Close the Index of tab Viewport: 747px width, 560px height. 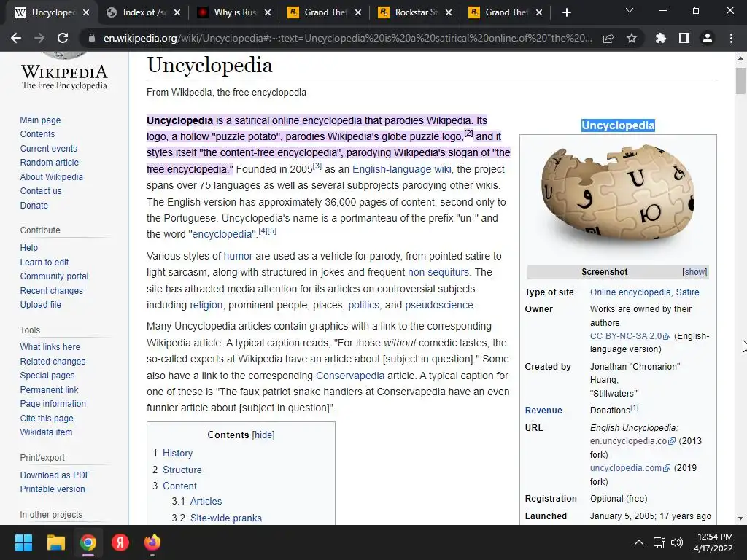pos(177,12)
